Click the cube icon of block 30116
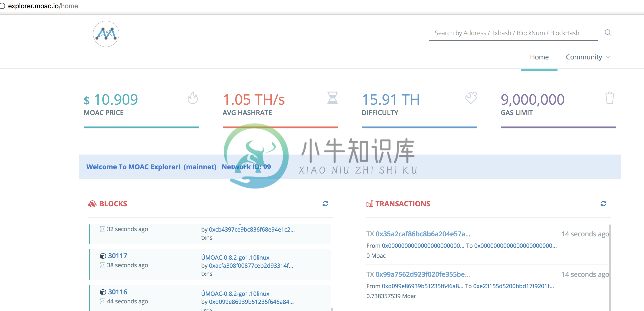This screenshot has width=644, height=311. (x=103, y=292)
